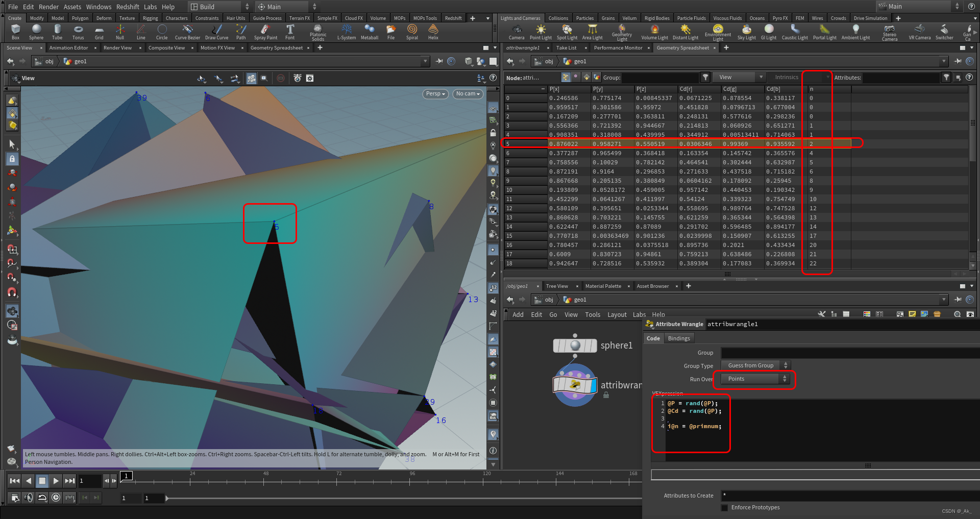Activate the Spray Paint tool
The image size is (980, 519).
(x=265, y=32)
